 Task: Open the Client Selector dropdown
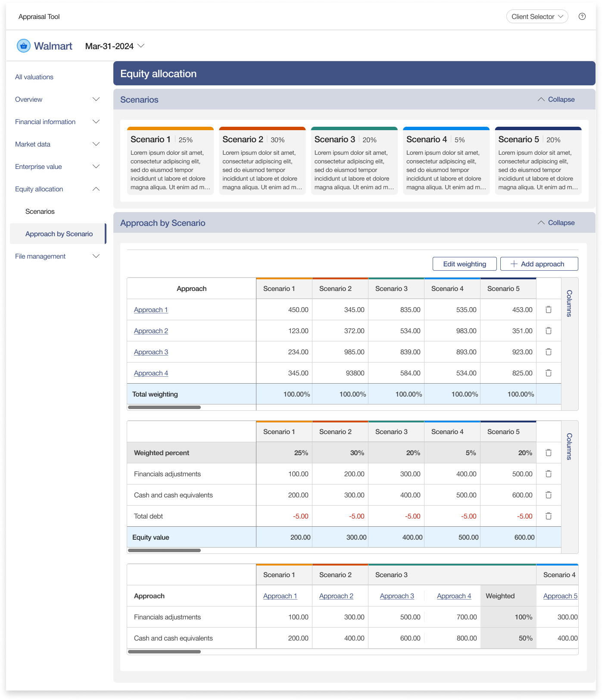tap(537, 16)
